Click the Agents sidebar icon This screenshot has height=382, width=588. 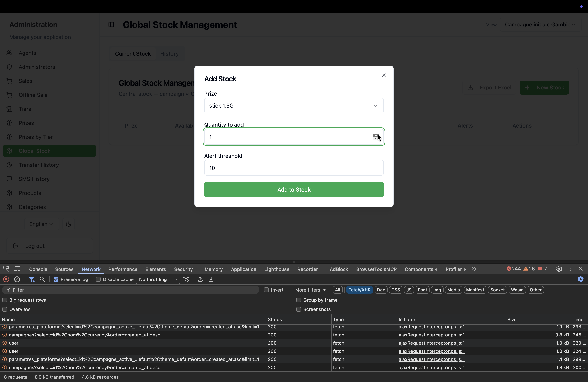[9, 53]
